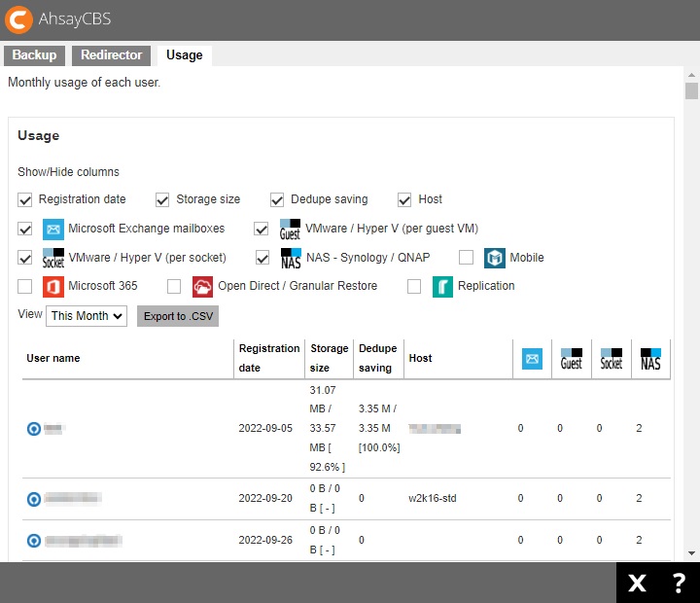Switch to the Redirector tab
The image size is (700, 603).
pos(111,55)
